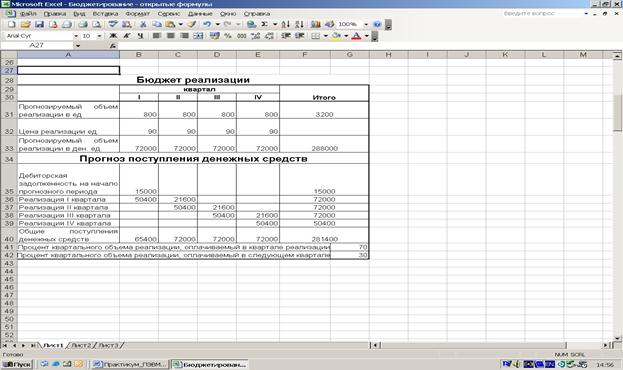Cut the selection with the scissors icon

(143, 25)
